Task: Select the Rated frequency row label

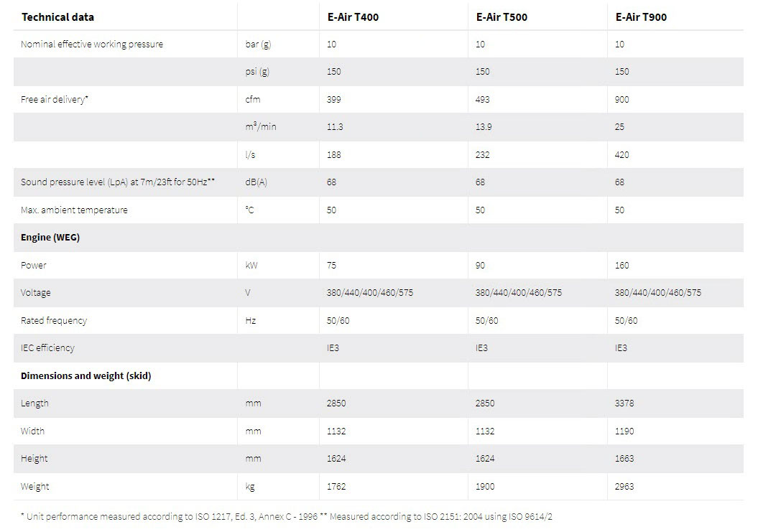Action: click(x=54, y=320)
